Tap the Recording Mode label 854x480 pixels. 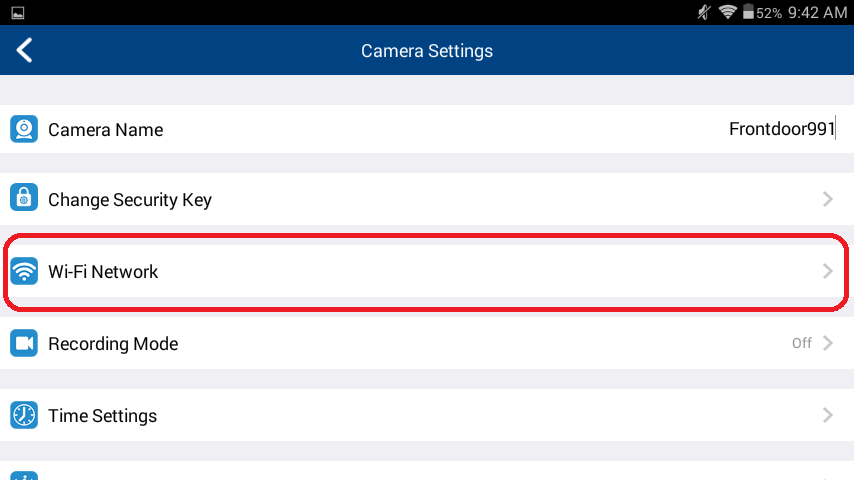pos(113,344)
